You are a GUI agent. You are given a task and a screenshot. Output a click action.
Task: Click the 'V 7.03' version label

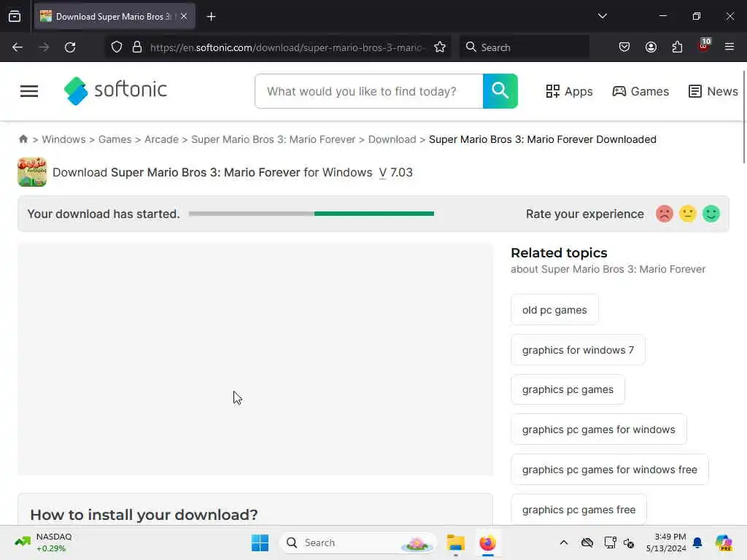point(396,172)
